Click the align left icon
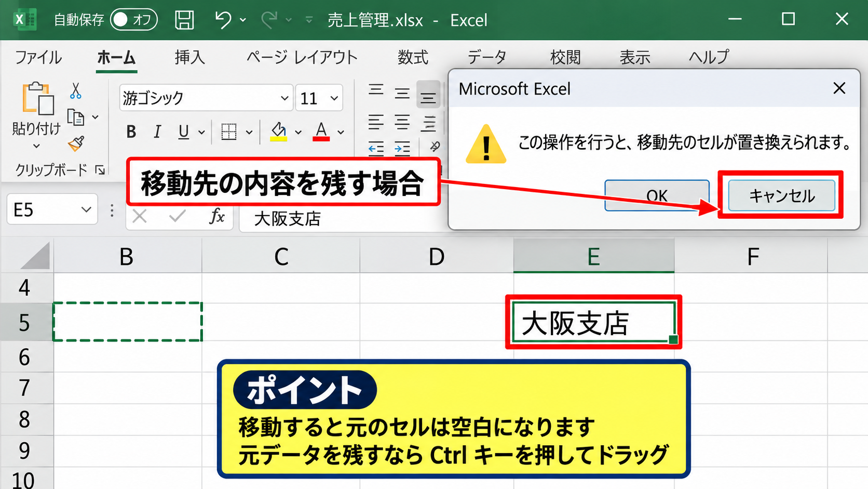 (x=376, y=123)
